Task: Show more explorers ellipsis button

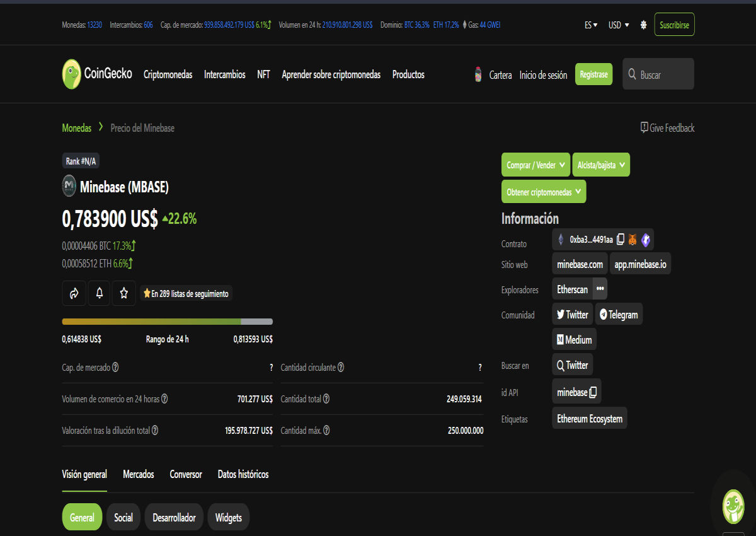Action: click(600, 289)
